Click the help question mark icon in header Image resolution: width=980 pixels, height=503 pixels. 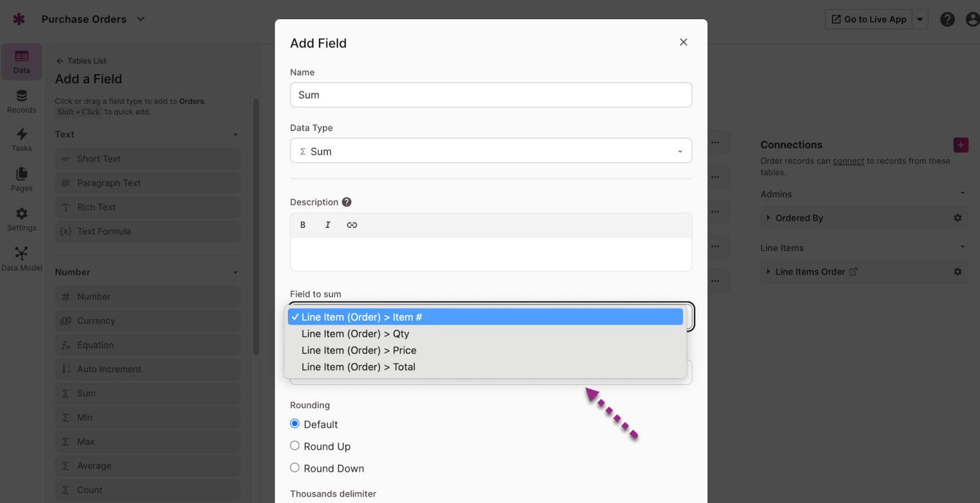pyautogui.click(x=947, y=20)
